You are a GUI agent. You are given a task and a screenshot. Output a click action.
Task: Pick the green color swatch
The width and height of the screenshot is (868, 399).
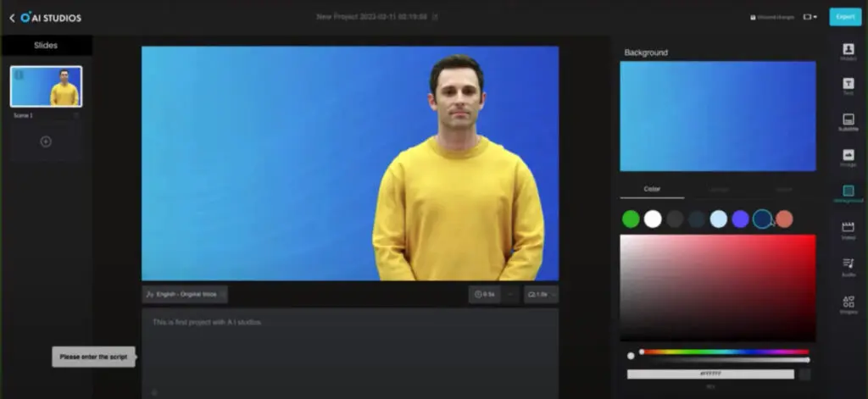631,219
